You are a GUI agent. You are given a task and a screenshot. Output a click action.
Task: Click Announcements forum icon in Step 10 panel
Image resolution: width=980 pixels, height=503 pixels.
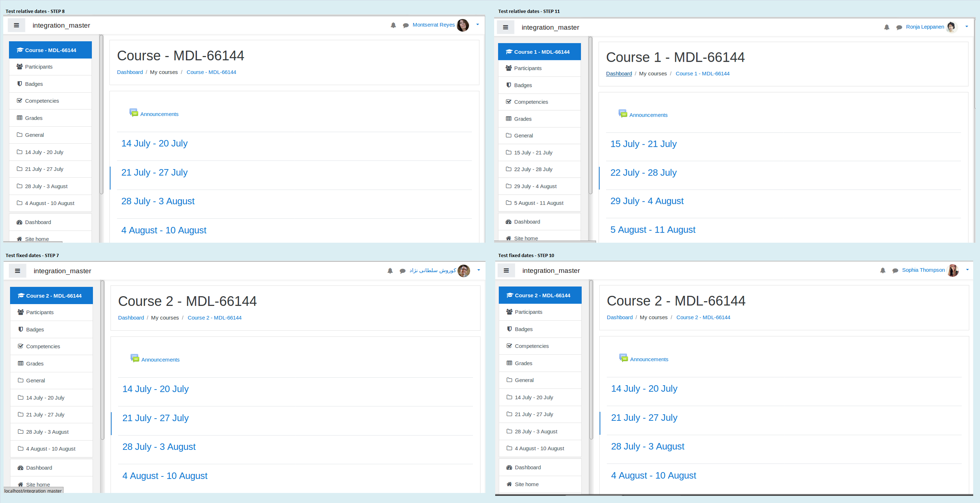pos(624,358)
